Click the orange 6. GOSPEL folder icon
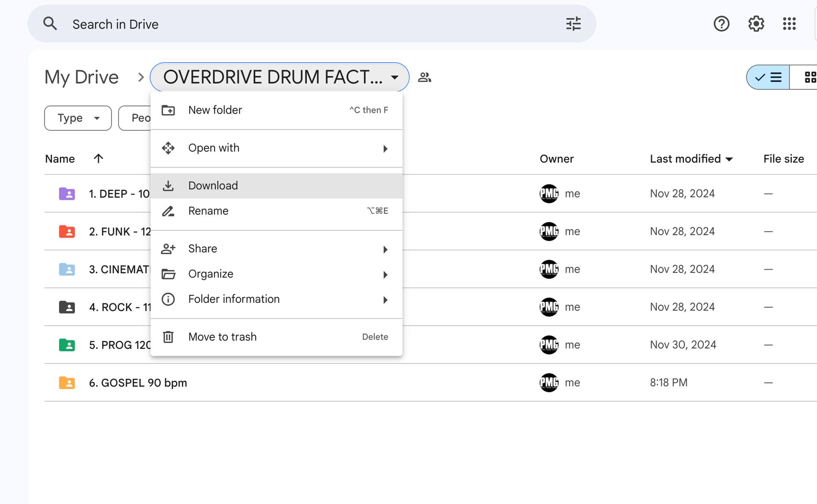The width and height of the screenshot is (817, 504). 67,382
